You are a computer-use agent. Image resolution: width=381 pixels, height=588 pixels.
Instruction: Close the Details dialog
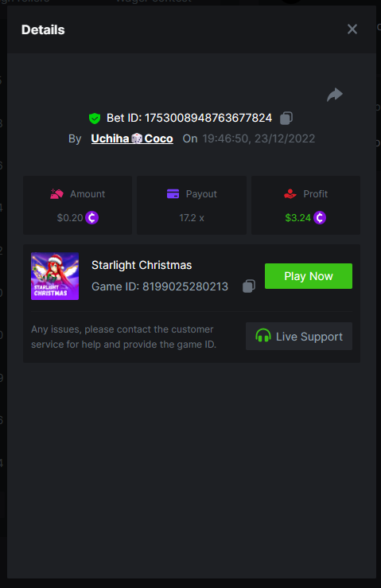tap(352, 29)
